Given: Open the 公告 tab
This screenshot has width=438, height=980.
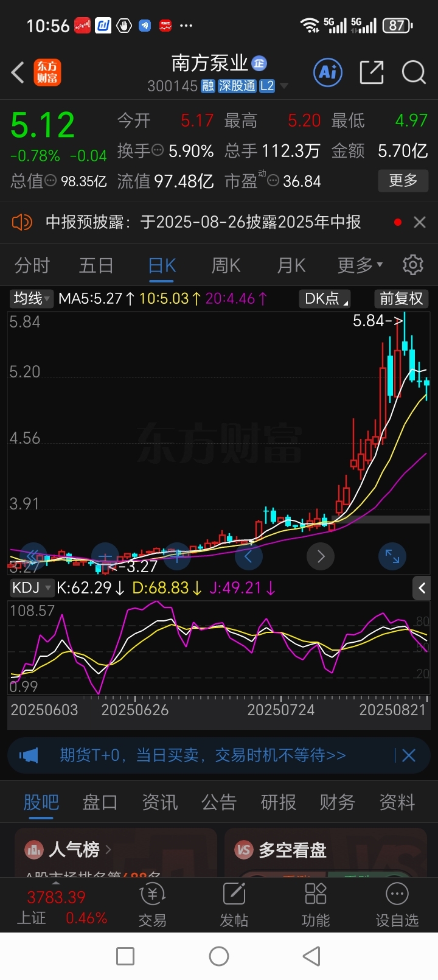Looking at the screenshot, I should tap(219, 802).
